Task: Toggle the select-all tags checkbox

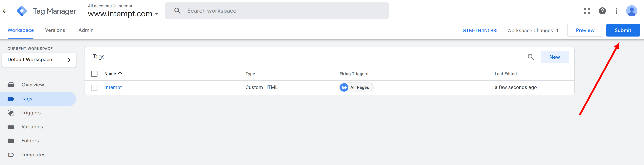Action: pyautogui.click(x=94, y=74)
